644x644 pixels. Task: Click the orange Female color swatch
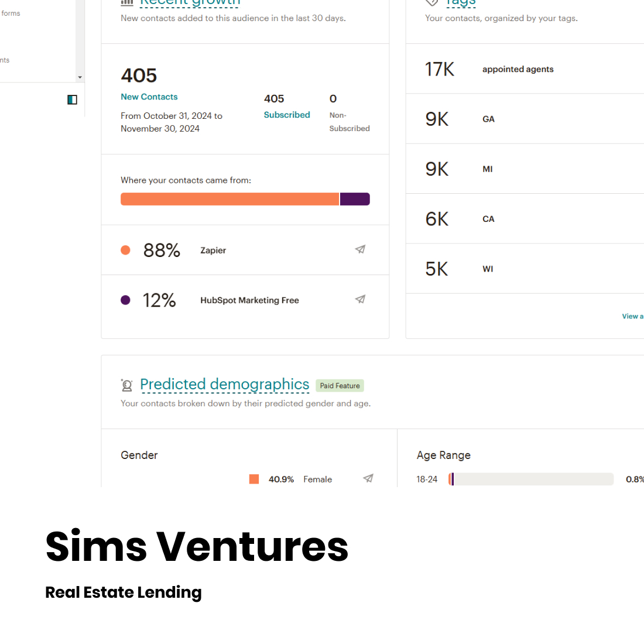[254, 479]
